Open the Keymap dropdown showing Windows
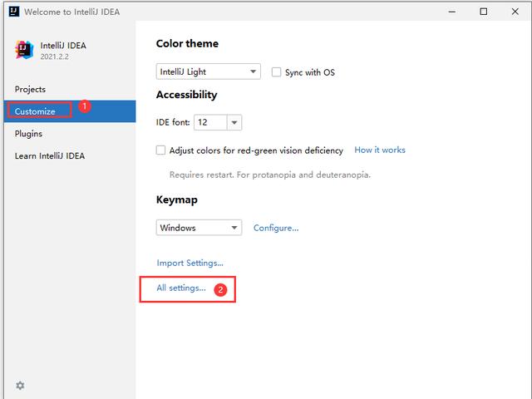The width and height of the screenshot is (532, 399). pyautogui.click(x=199, y=227)
